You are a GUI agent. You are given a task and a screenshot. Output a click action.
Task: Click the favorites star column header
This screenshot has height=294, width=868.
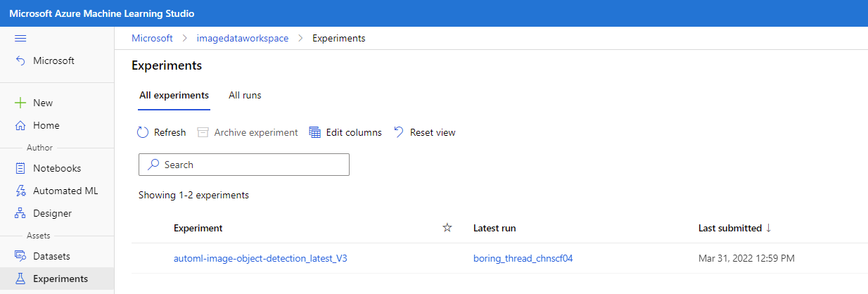click(447, 228)
